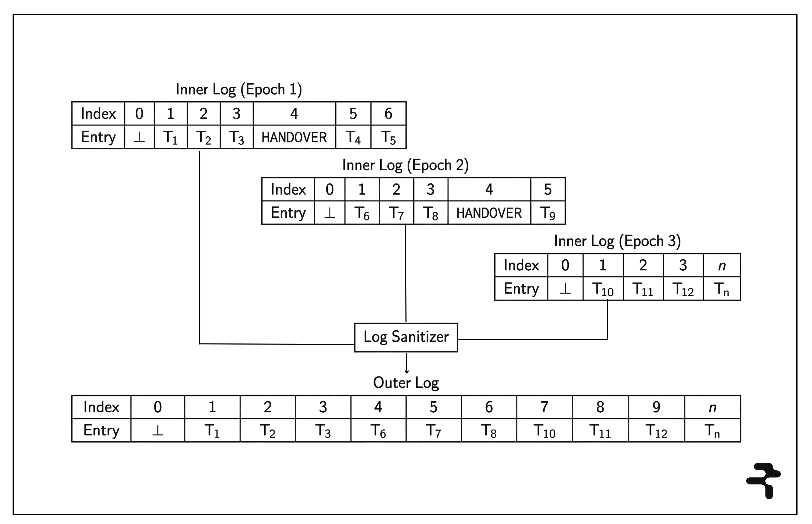
Task: Click the Inner Log (Epoch 2) title
Action: tap(405, 165)
